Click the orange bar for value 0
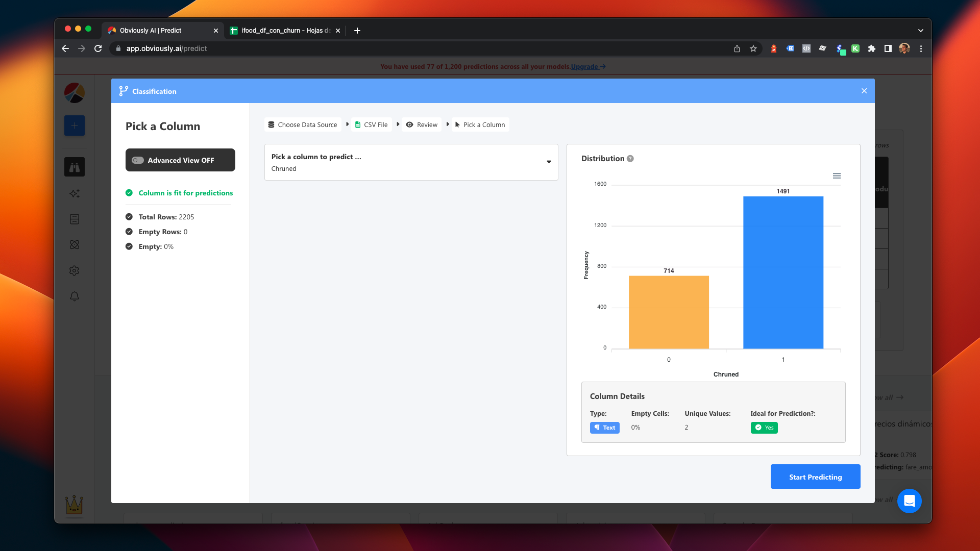 pos(669,312)
